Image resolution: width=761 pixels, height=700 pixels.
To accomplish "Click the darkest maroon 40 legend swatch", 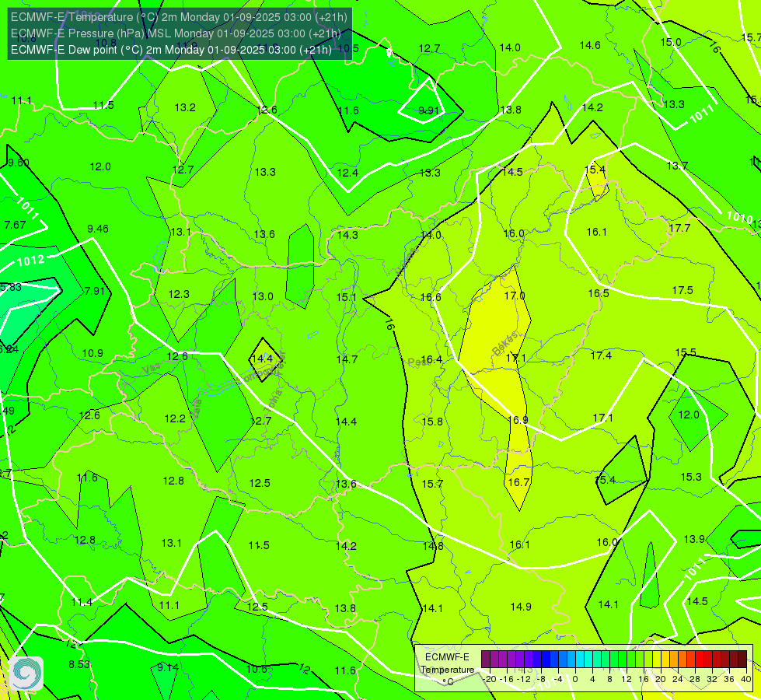I will pyautogui.click(x=742, y=660).
